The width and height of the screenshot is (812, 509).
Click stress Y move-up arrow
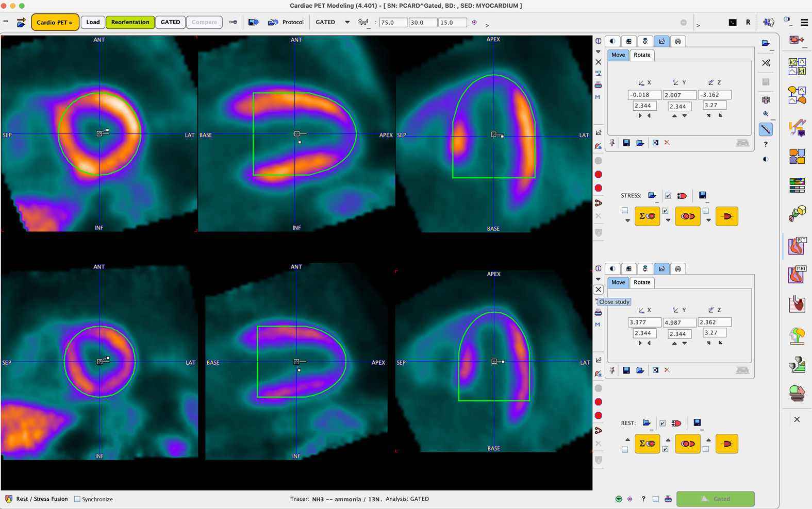[x=674, y=115]
